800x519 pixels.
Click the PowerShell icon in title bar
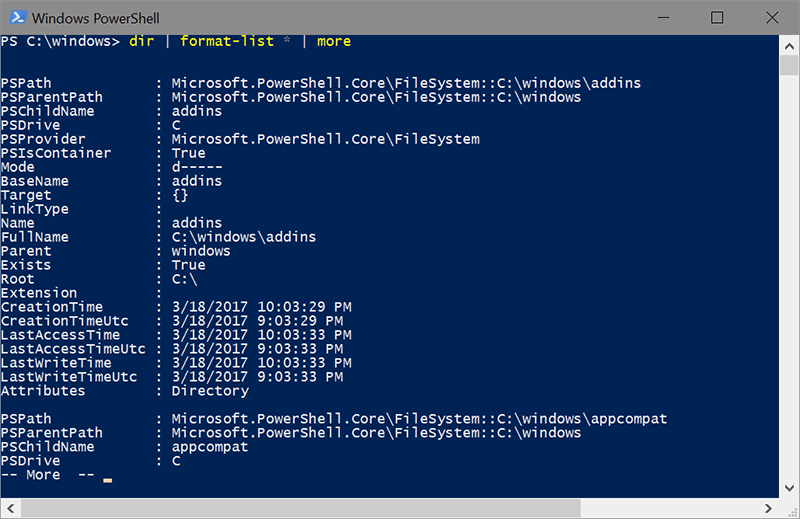tap(17, 17)
